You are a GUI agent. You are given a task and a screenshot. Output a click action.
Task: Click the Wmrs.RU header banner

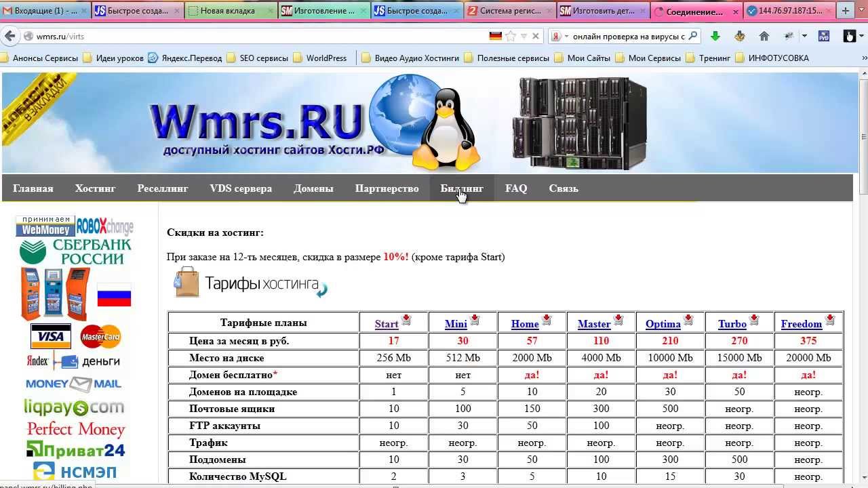430,123
